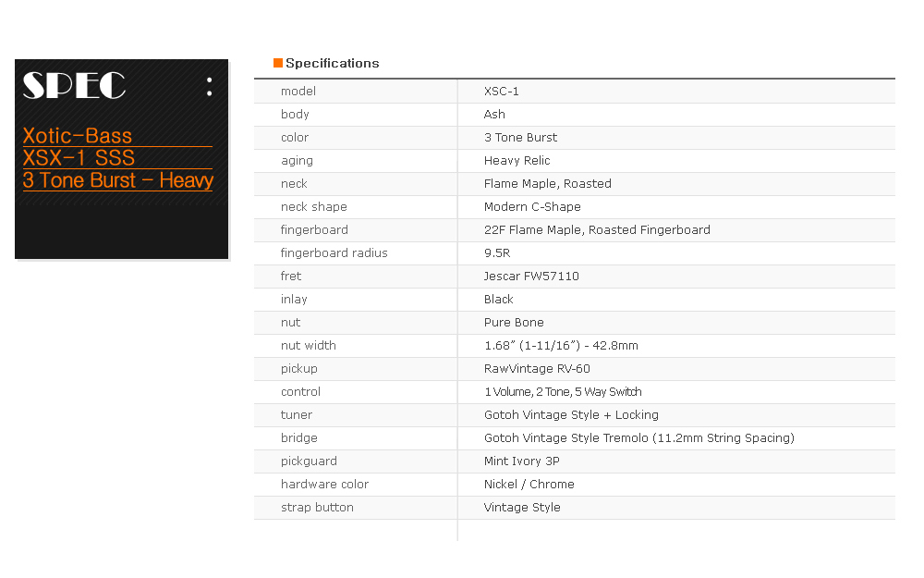Image resolution: width=924 pixels, height=578 pixels.
Task: Select the 'Pure Bone' value
Action: click(514, 323)
